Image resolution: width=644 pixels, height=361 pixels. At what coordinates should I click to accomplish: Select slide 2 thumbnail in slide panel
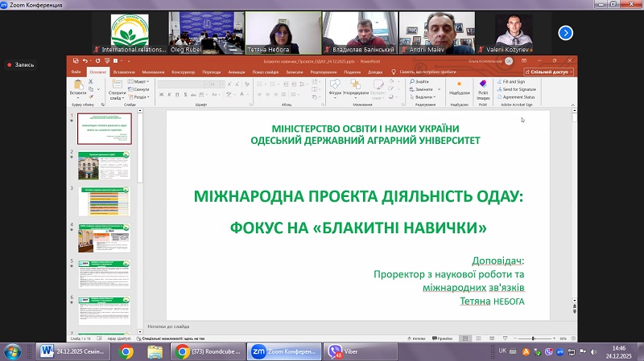[105, 164]
